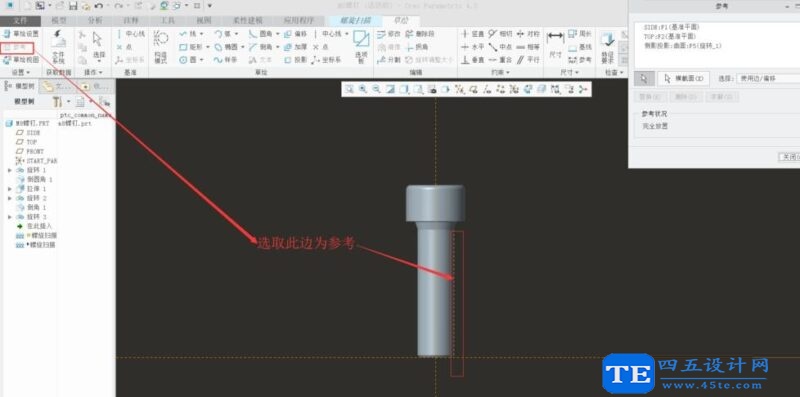Viewport: 800px width, 397px height.
Task: Select the 中心线 centerline tool in the 基准 group
Action: pos(130,34)
